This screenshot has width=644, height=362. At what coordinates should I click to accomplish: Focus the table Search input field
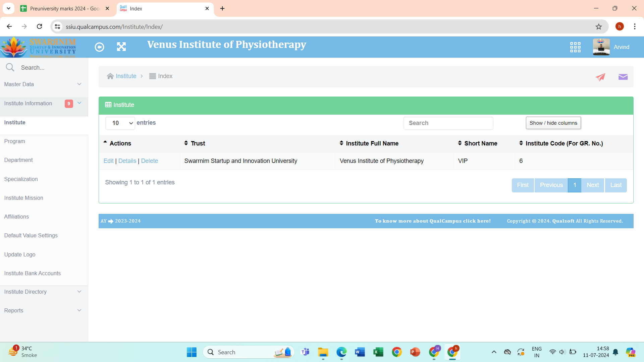pos(448,123)
